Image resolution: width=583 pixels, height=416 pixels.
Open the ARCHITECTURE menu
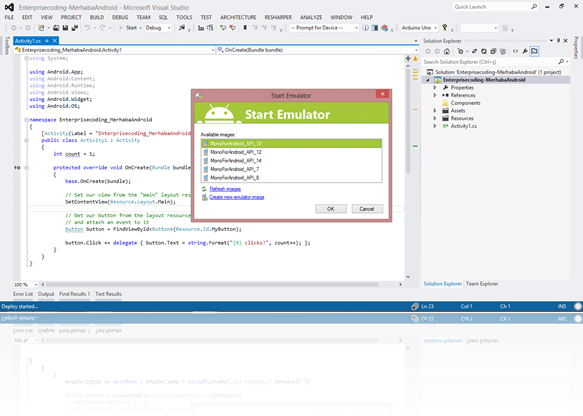pos(238,17)
